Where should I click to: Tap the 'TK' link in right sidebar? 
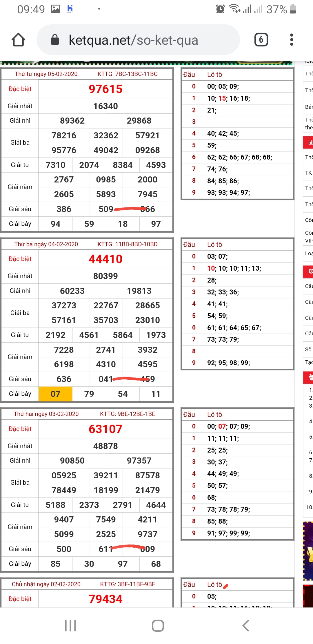[308, 173]
